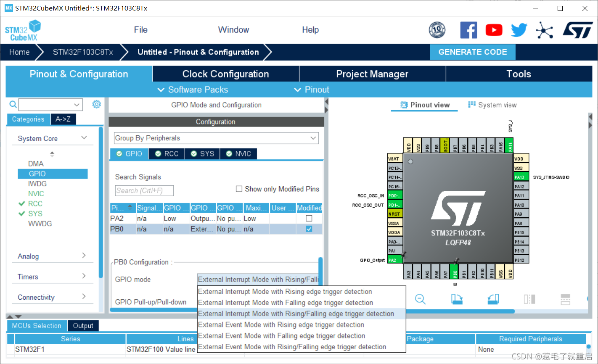The image size is (598, 364).
Task: Click the Search Signals input field
Action: [144, 190]
